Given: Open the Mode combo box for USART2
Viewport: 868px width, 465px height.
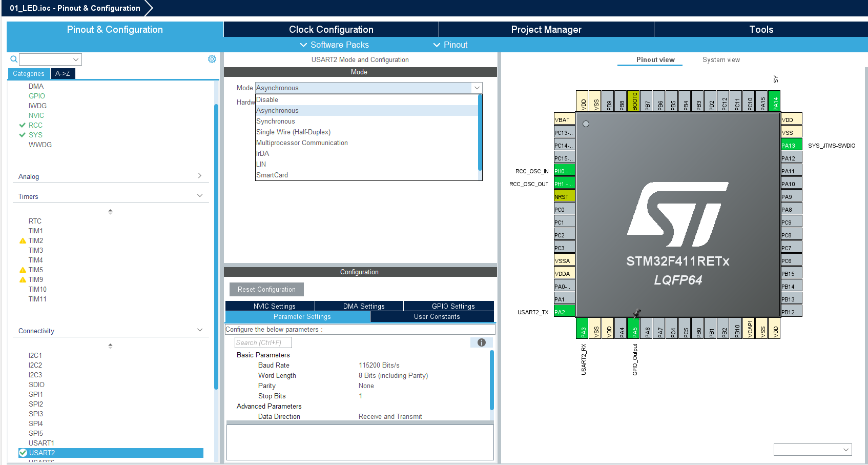Looking at the screenshot, I should 369,88.
